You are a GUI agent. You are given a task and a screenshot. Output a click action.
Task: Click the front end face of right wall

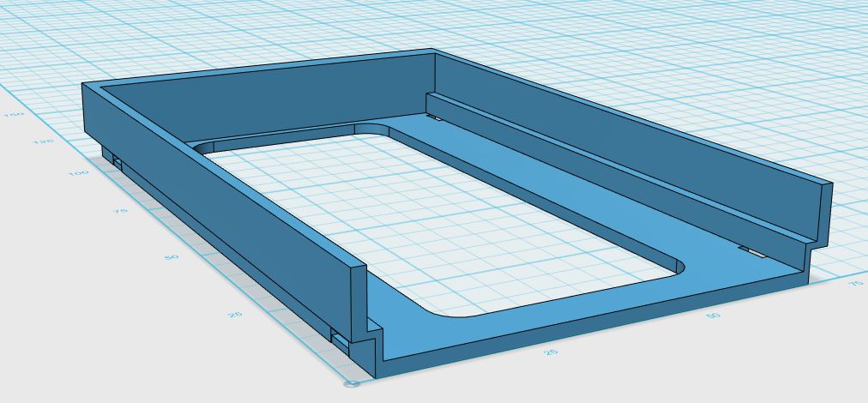point(825,214)
